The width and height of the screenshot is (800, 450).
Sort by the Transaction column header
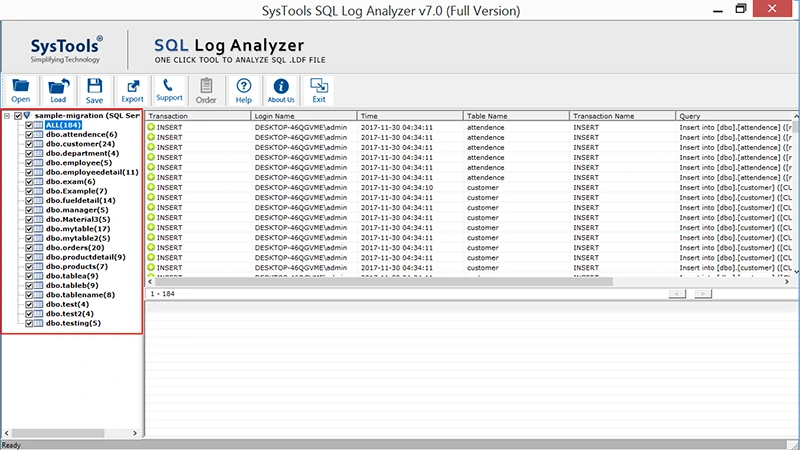pyautogui.click(x=198, y=116)
